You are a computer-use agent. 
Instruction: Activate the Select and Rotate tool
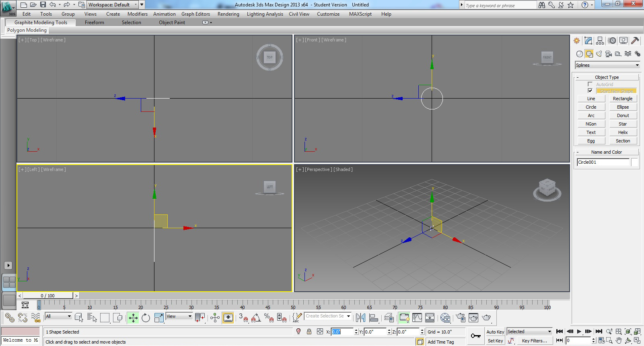pos(146,318)
